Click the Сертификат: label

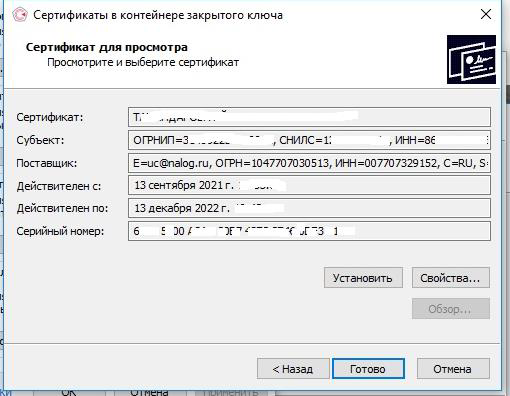[x=50, y=117]
